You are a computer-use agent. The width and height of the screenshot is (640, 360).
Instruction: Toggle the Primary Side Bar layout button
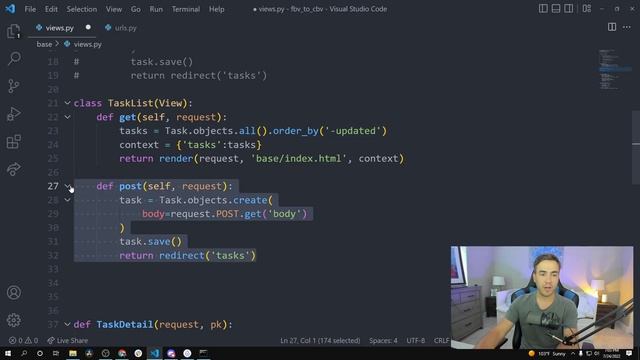[543, 9]
